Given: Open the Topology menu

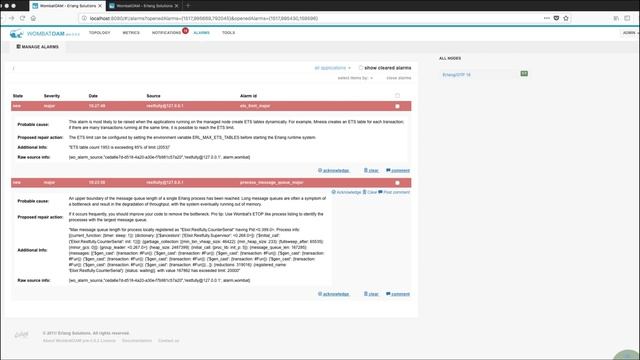Looking at the screenshot, I should tap(99, 33).
